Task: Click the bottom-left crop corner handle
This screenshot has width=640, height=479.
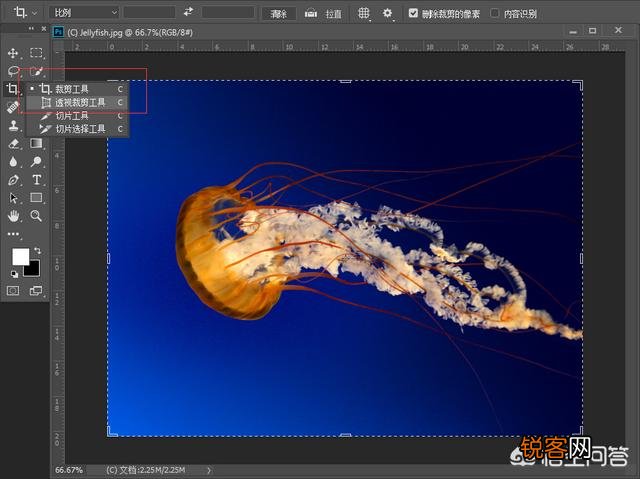Action: pos(111,432)
